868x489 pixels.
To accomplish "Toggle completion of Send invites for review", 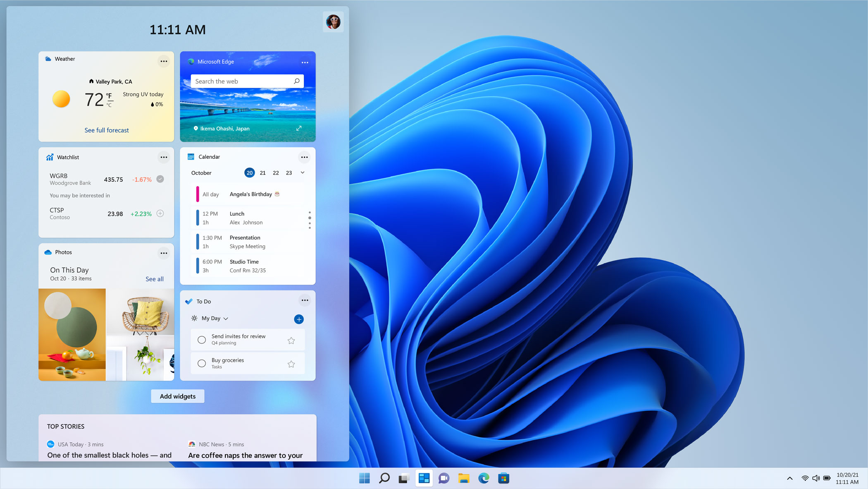I will click(202, 339).
